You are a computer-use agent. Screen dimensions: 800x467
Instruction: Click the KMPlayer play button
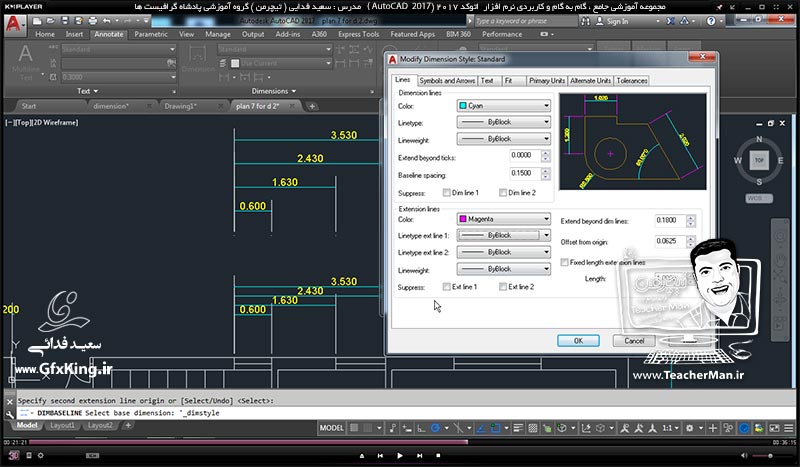click(399, 455)
